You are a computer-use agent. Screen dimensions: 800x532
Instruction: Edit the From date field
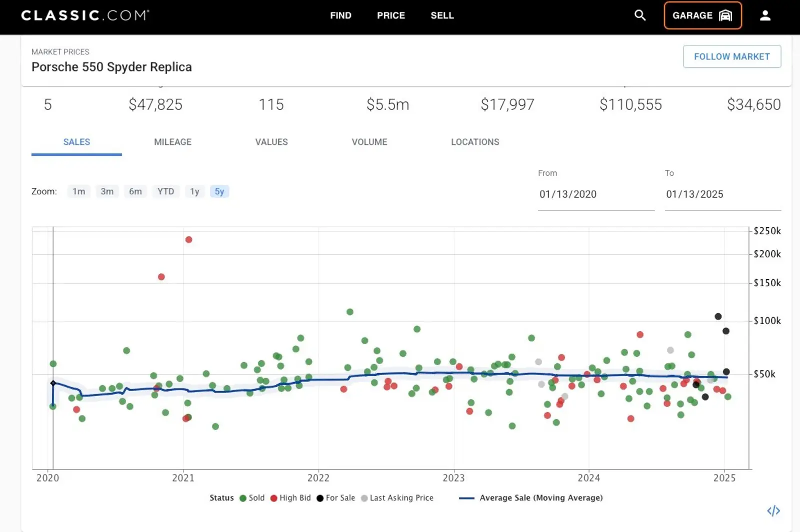point(596,194)
